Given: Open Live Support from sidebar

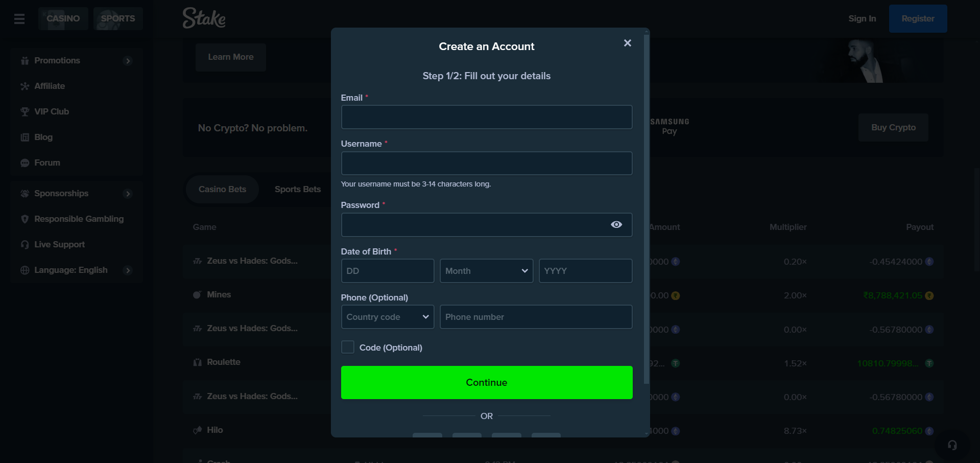Looking at the screenshot, I should tap(59, 244).
